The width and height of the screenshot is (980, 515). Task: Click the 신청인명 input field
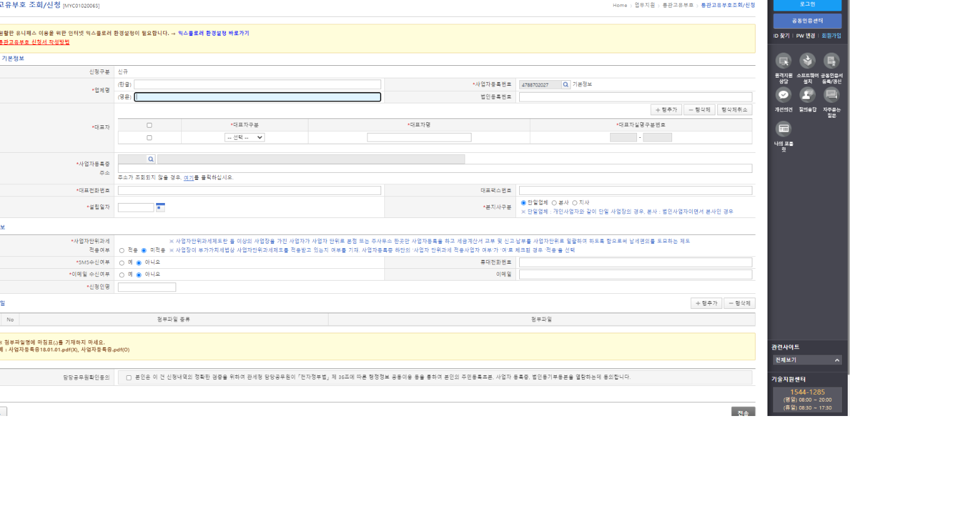click(147, 287)
